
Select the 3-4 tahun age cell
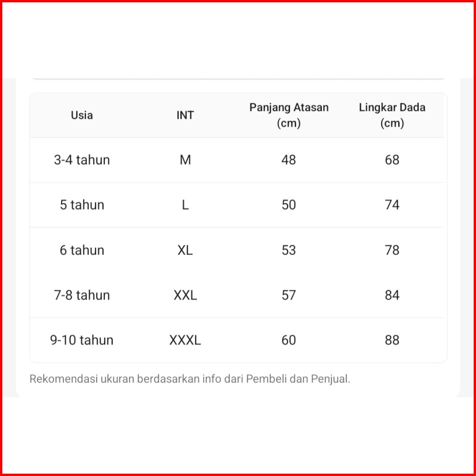82,160
